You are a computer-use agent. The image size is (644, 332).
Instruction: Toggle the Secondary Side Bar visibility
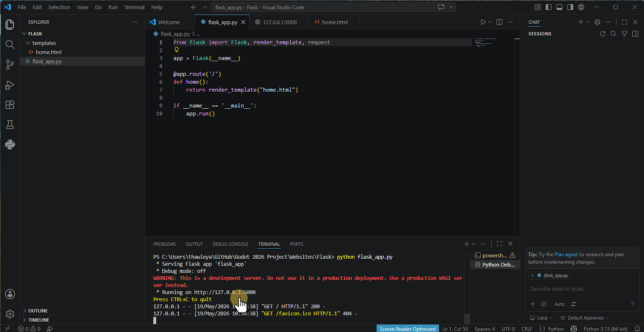pyautogui.click(x=570, y=7)
